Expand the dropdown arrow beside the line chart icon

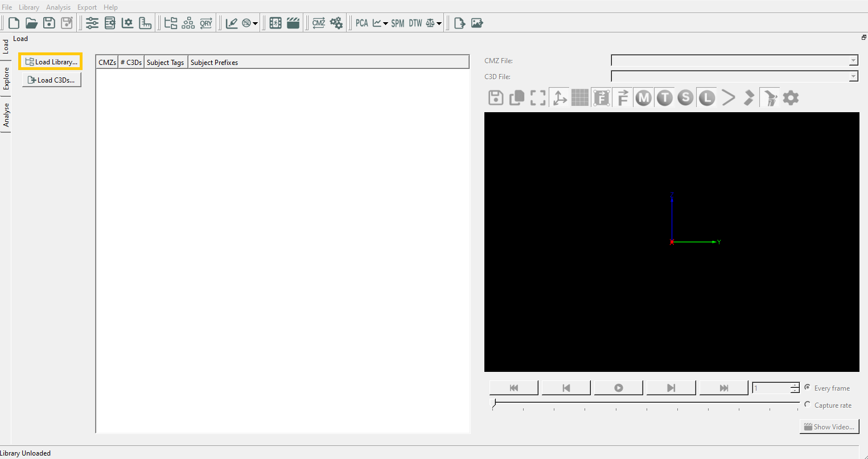[385, 23]
